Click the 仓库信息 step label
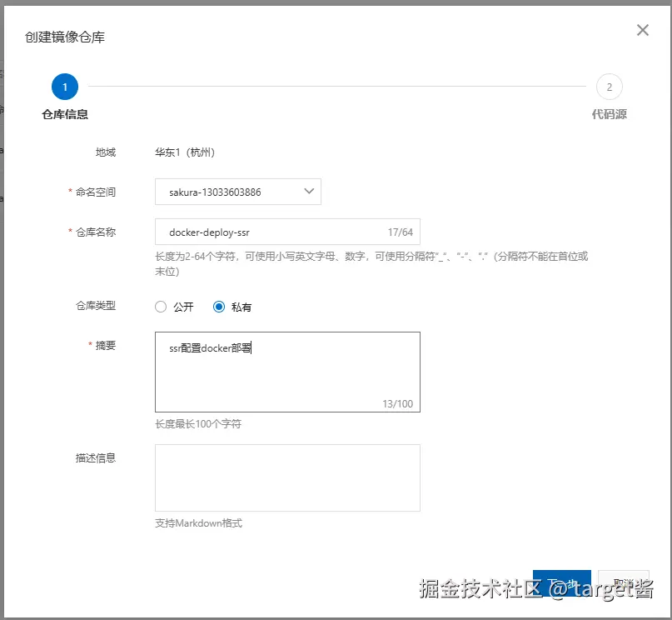 [65, 114]
